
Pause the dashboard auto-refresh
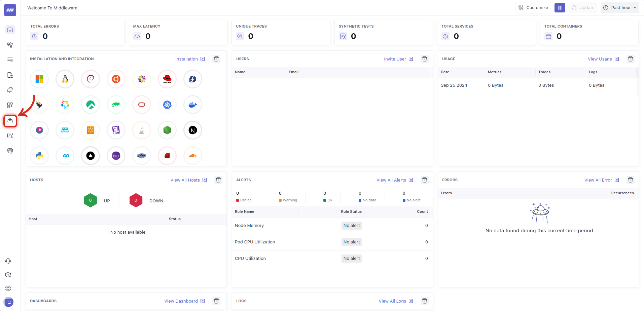[x=560, y=7]
